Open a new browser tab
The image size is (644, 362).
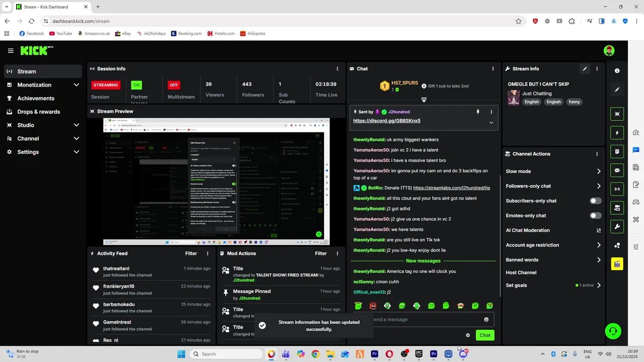98,7
